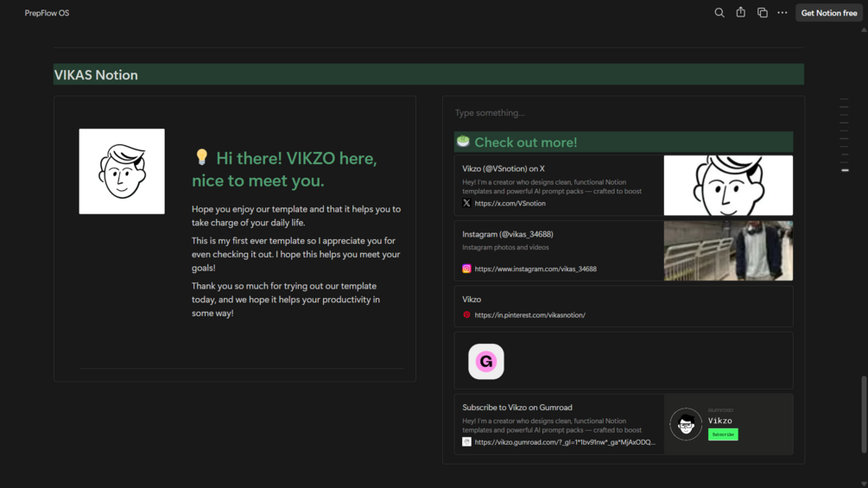This screenshot has width=868, height=488.
Task: Open the https://x.com/VSnotion link
Action: coord(510,204)
